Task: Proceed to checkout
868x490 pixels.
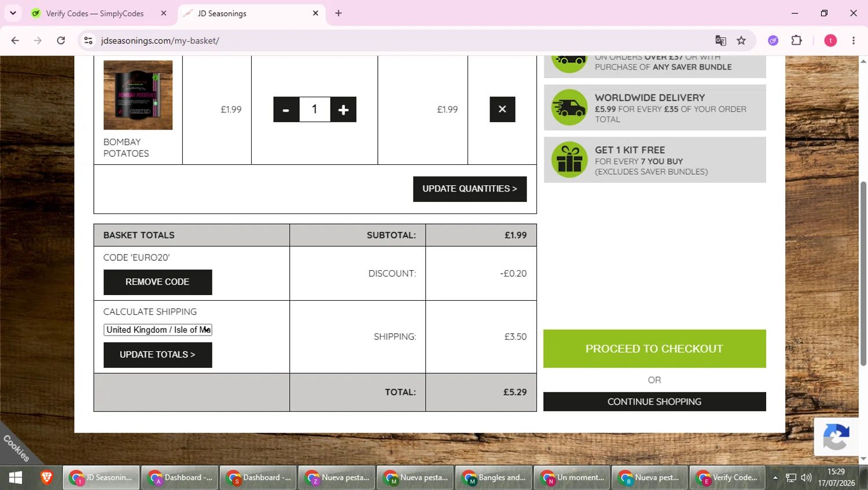Action: 654,349
